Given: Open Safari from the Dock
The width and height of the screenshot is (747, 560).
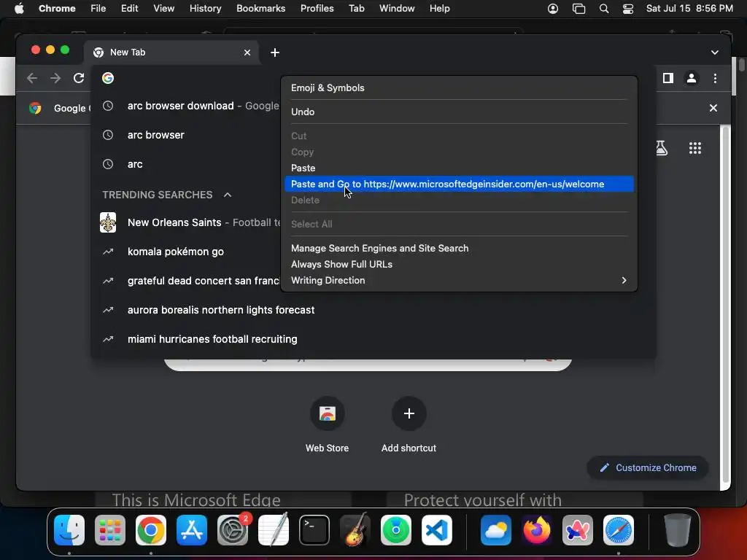Looking at the screenshot, I should (619, 530).
